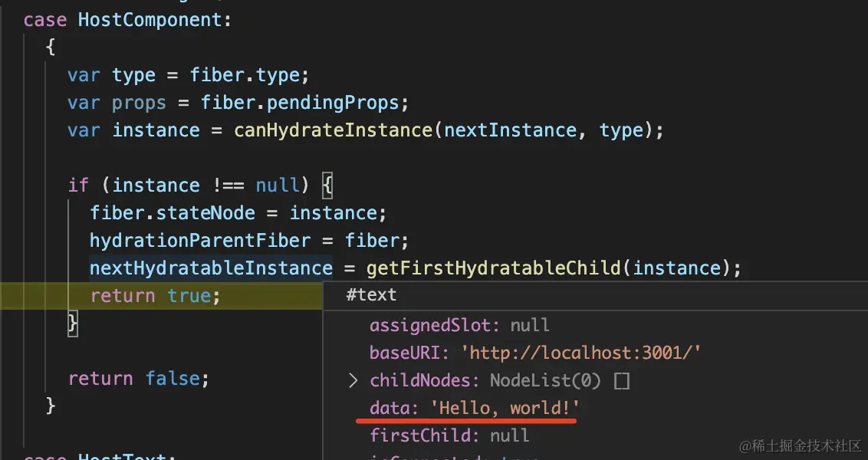The image size is (868, 460).
Task: Select the baseURI 'http://localhost:3001/' row
Action: point(535,353)
